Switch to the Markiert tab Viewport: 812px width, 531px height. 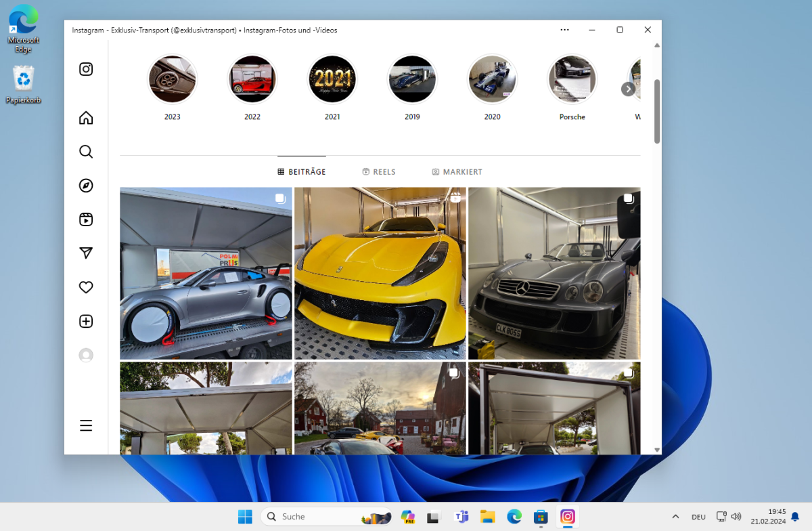[x=457, y=172]
